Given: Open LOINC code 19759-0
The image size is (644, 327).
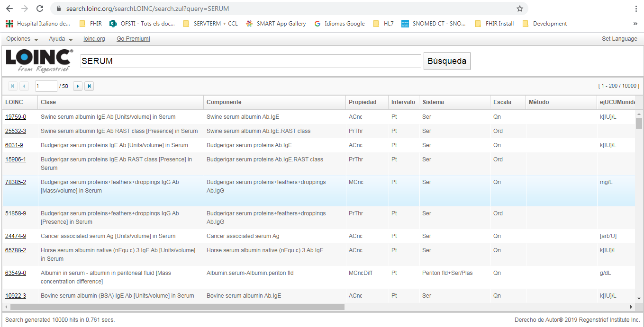Looking at the screenshot, I should coord(16,117).
